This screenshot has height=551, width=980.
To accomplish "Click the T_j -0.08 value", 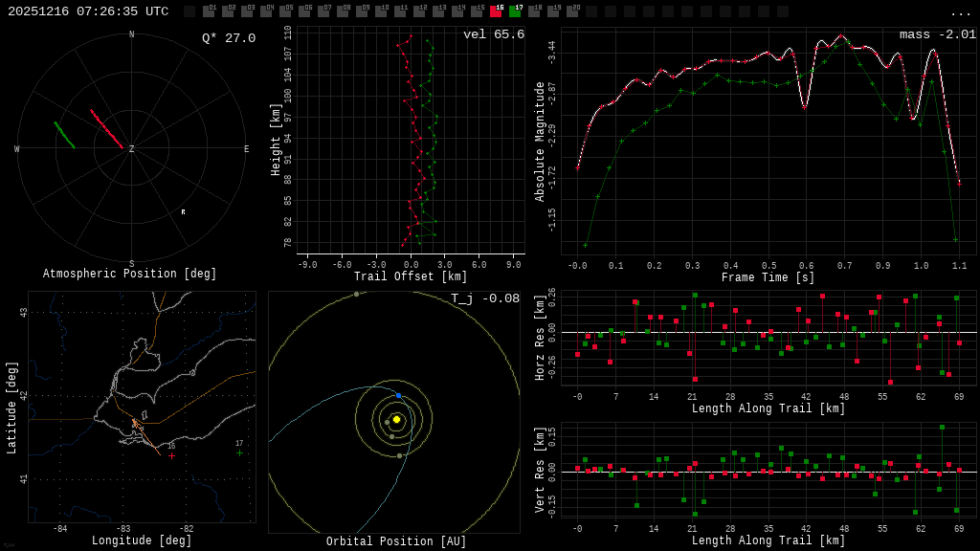I will pos(485,298).
